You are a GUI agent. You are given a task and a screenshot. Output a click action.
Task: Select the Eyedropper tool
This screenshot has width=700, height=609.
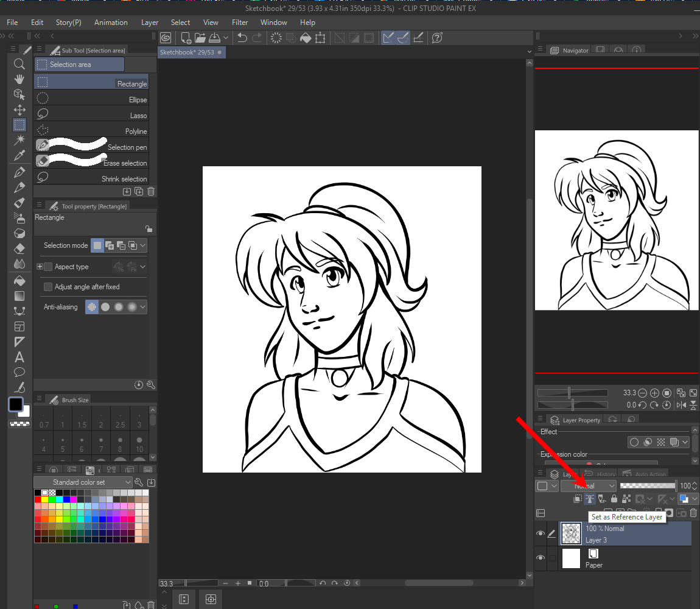coord(19,155)
